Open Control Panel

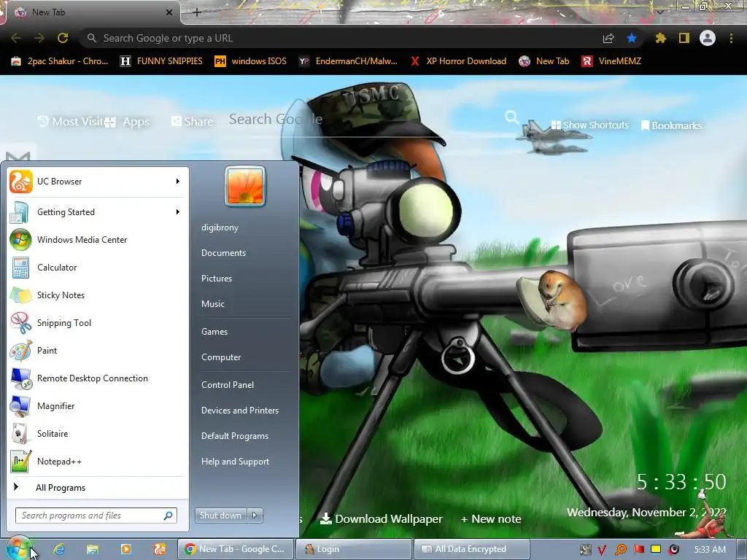(x=228, y=385)
